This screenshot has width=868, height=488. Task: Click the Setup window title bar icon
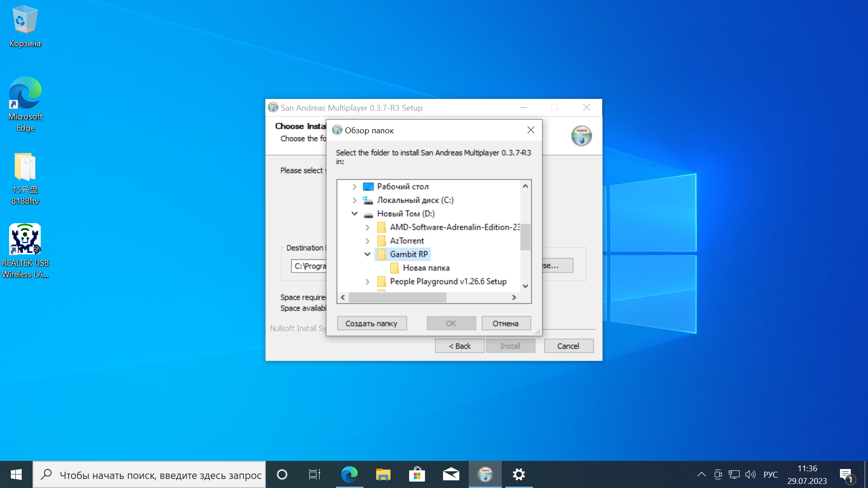click(x=273, y=108)
